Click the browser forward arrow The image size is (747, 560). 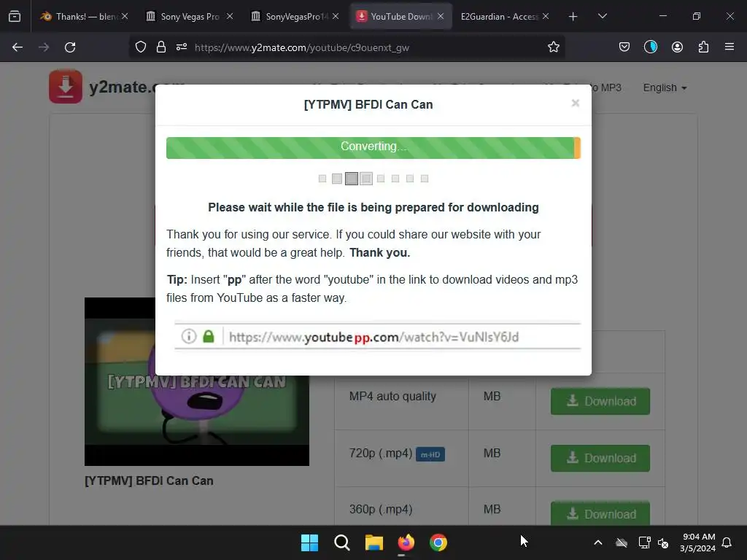(x=44, y=47)
